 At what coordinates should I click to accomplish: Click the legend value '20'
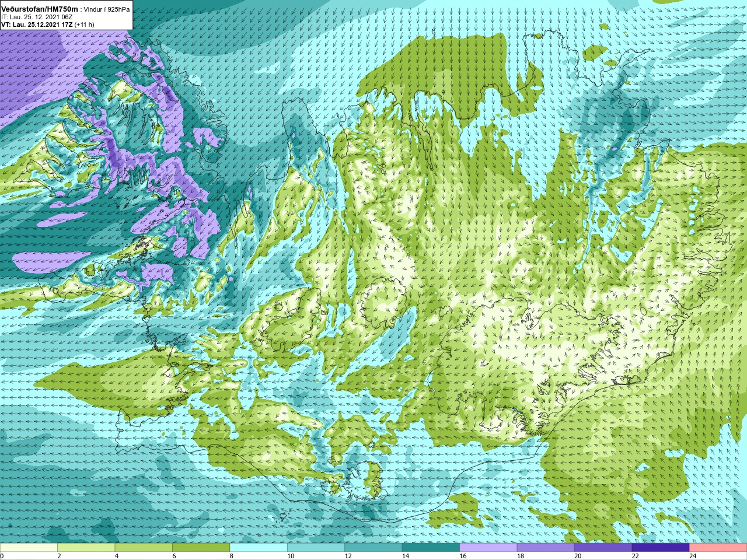pos(578,556)
